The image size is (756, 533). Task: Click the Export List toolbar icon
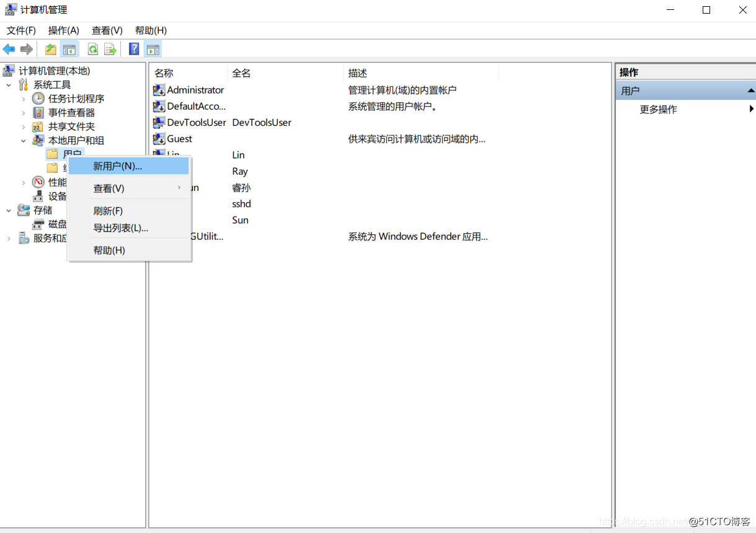pyautogui.click(x=110, y=49)
